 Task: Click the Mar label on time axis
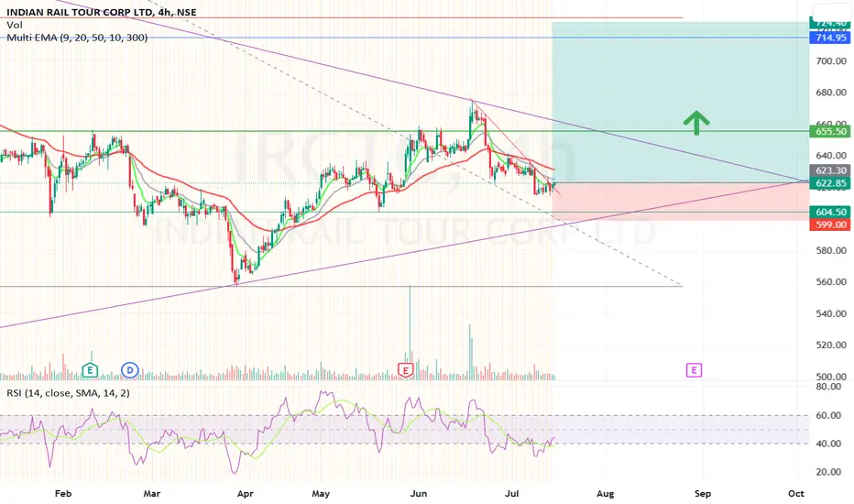(151, 494)
